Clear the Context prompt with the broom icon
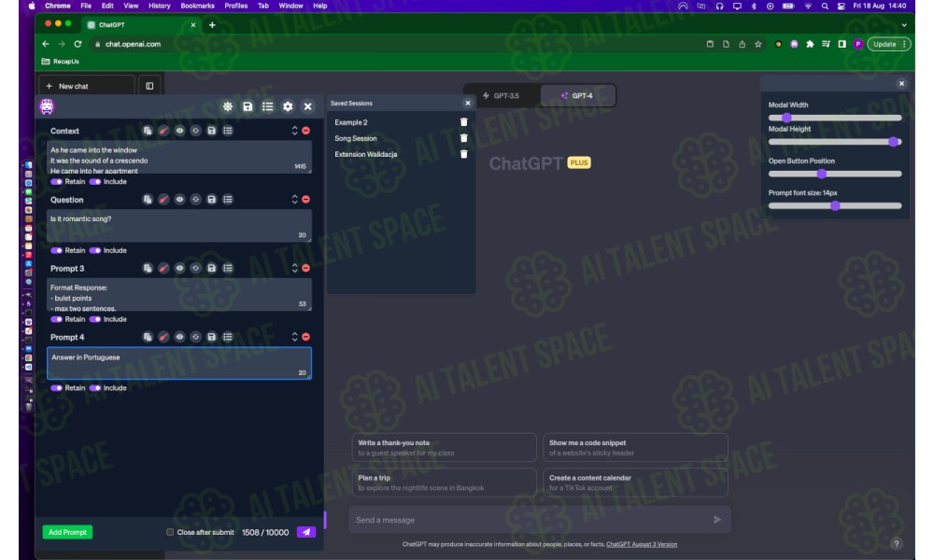 click(163, 131)
